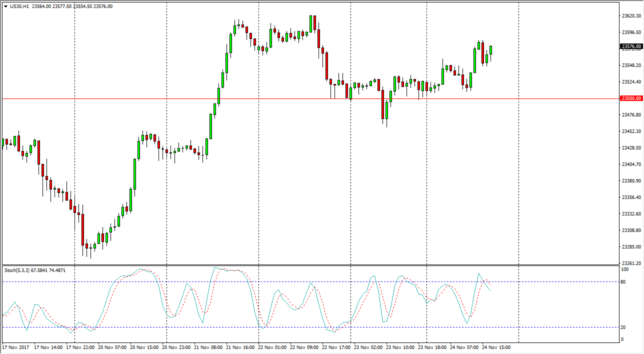Image resolution: width=644 pixels, height=354 pixels.
Task: Select the 21 Nov 16:00 time label
Action: tap(241, 347)
